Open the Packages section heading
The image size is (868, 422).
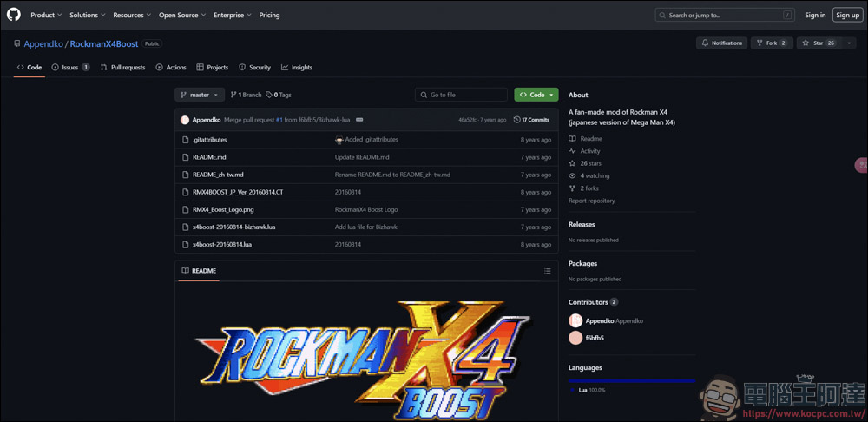(x=583, y=264)
